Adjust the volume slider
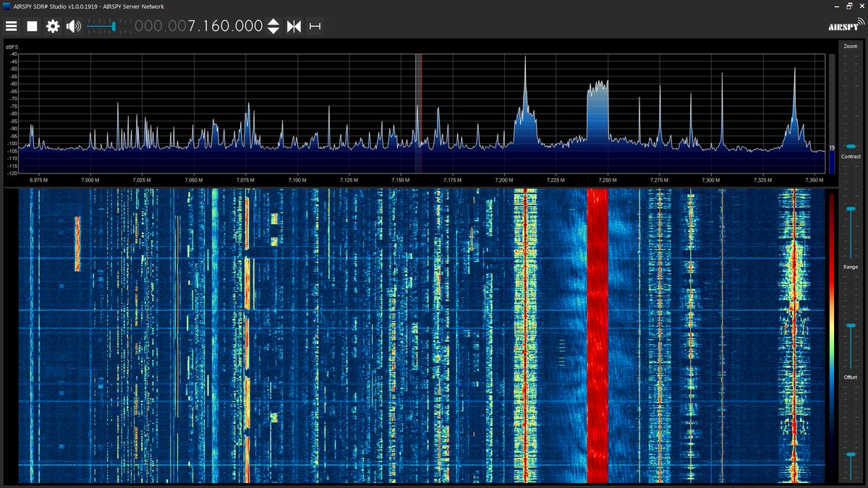Screen dimensions: 868x488 pos(112,25)
